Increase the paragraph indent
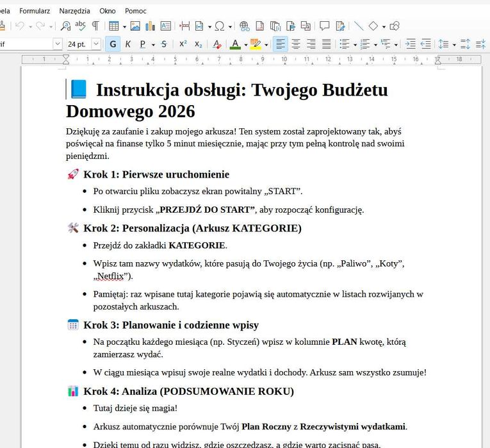This screenshot has height=448, width=490. point(411,44)
